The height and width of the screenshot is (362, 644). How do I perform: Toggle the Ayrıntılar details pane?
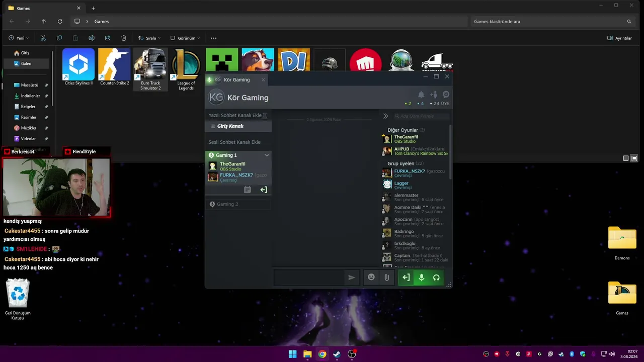(619, 38)
